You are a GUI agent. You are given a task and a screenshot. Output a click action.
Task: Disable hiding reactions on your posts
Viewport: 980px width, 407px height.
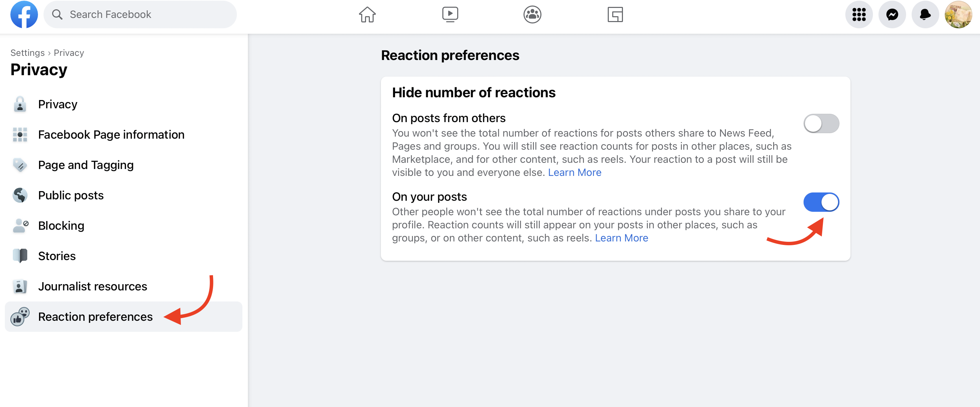tap(822, 202)
